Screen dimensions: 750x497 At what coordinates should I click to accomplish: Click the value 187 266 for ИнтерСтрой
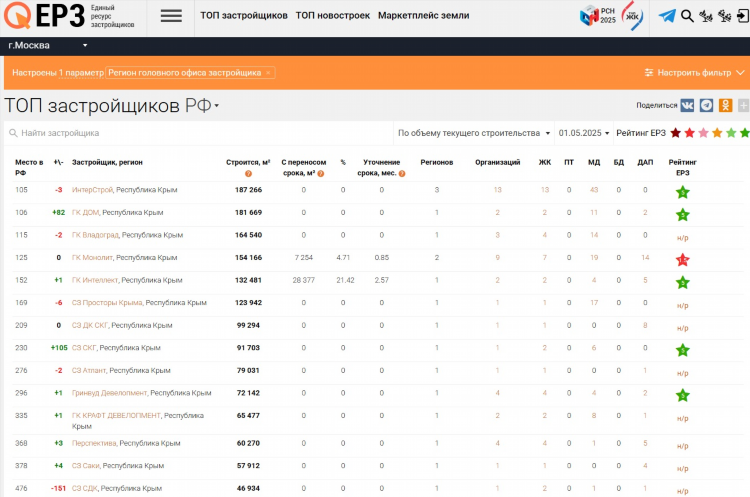click(248, 190)
